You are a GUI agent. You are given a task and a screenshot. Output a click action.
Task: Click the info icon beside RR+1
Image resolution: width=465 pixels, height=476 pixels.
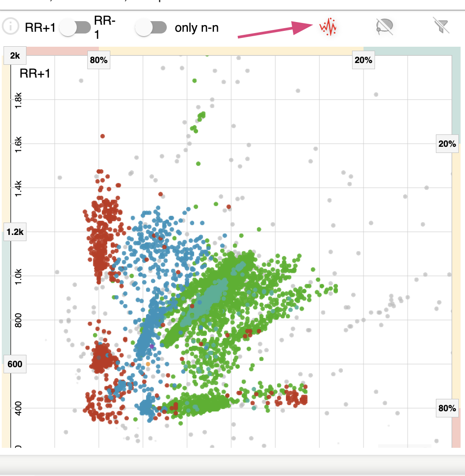(x=11, y=27)
